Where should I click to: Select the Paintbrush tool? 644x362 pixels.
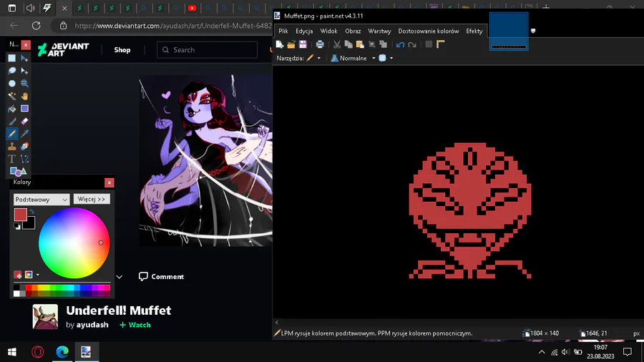[12, 121]
